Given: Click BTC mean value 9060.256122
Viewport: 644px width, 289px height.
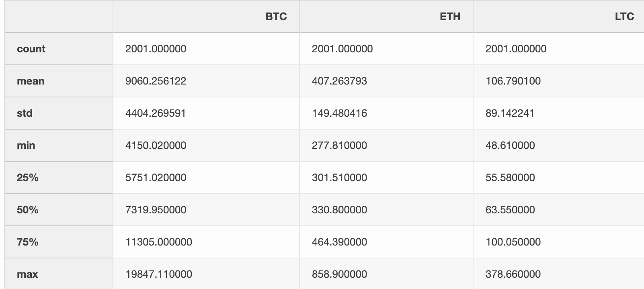Looking at the screenshot, I should [156, 81].
